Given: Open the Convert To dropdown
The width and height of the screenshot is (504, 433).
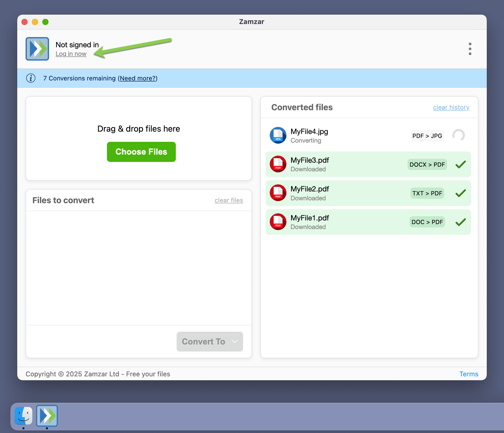Looking at the screenshot, I should click(x=209, y=341).
